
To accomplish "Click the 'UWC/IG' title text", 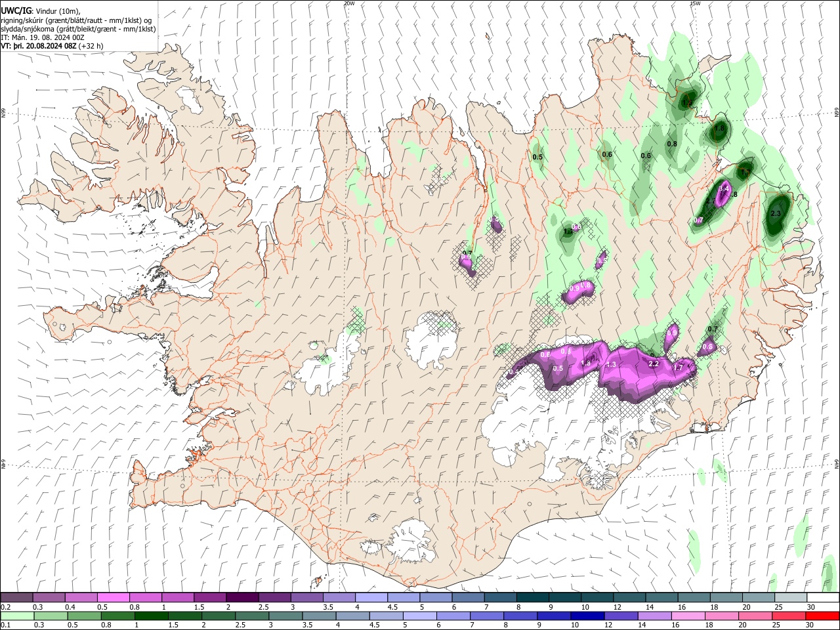I will [15, 10].
